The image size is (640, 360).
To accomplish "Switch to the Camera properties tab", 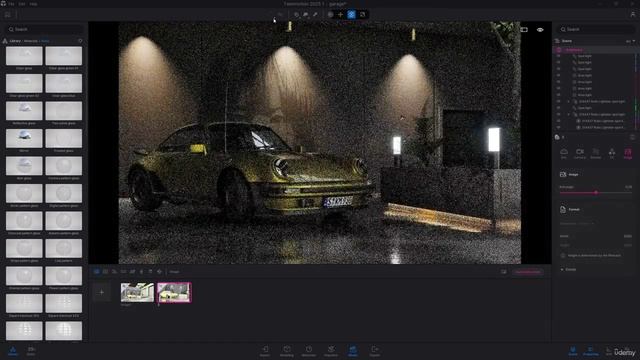I will click(580, 153).
